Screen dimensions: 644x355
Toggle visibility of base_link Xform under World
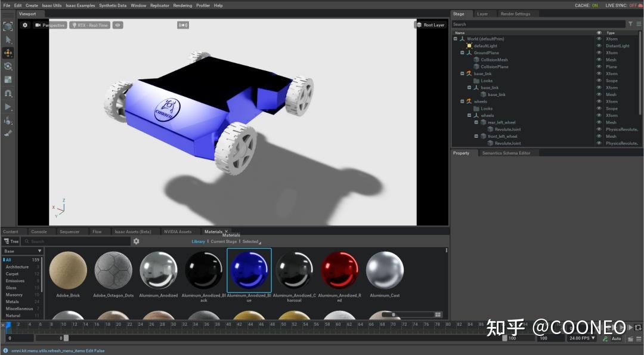(599, 73)
